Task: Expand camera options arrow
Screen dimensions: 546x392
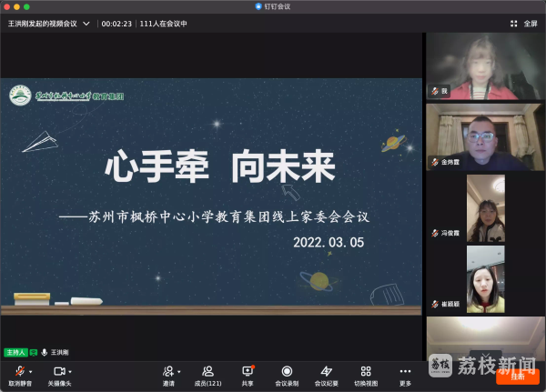Action: [x=70, y=372]
